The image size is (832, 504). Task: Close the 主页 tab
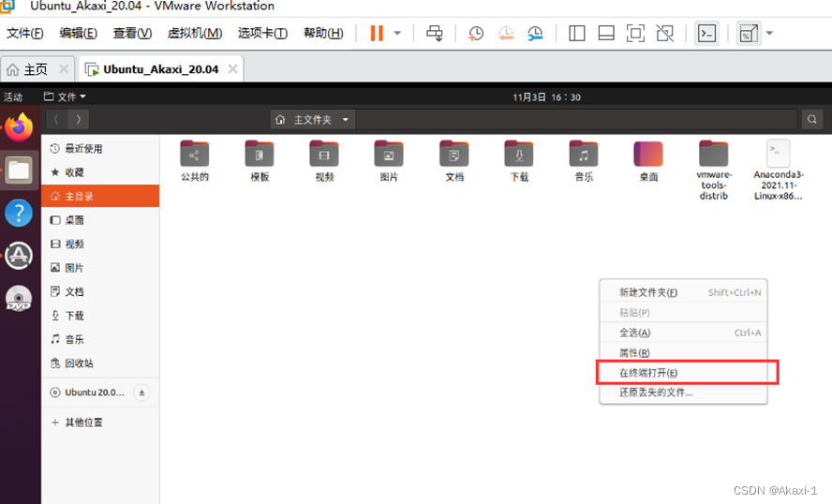pos(64,69)
